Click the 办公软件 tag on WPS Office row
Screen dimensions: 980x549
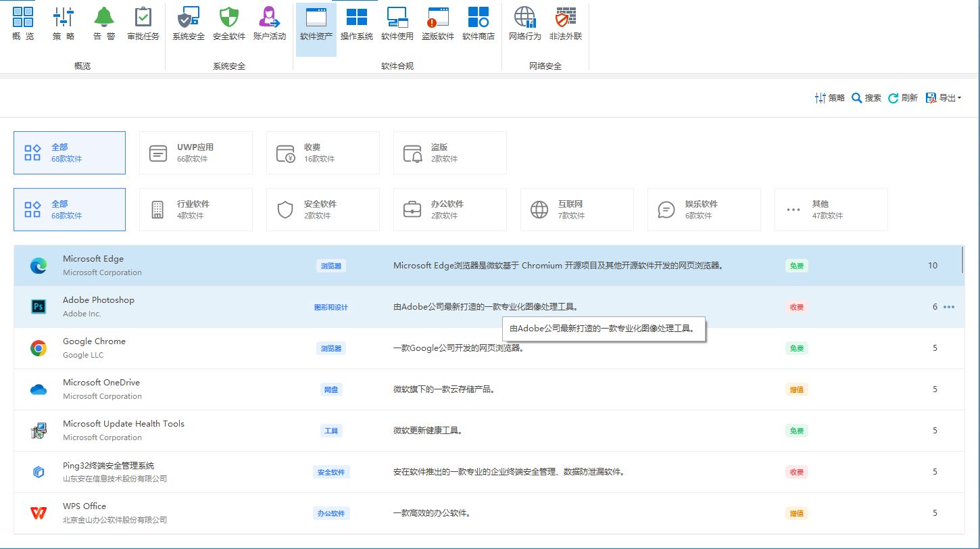click(x=331, y=513)
